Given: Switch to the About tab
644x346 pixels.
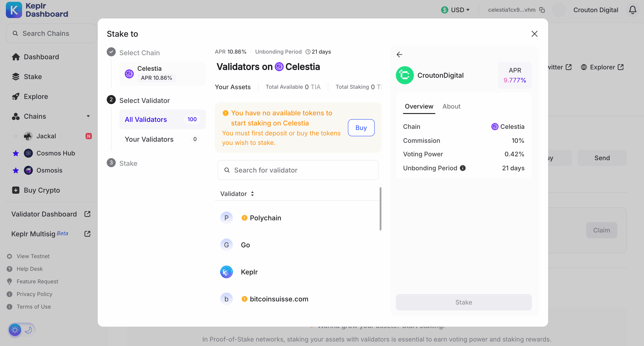Looking at the screenshot, I should coord(451,107).
